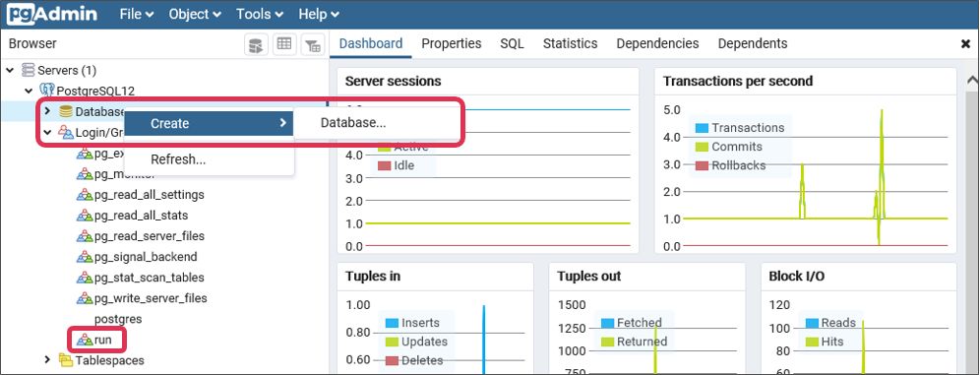Select the pg_read_all_settings role
Viewport: 980px width, 375px height.
(x=141, y=194)
